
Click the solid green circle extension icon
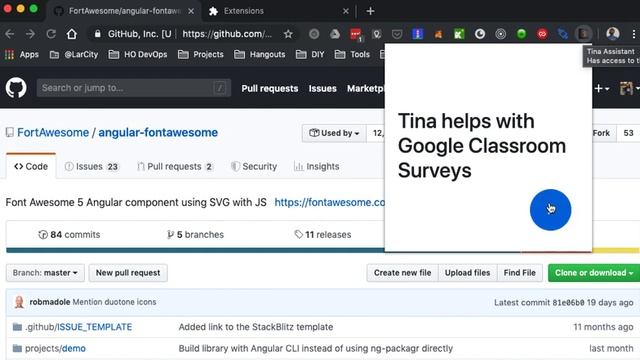click(521, 34)
